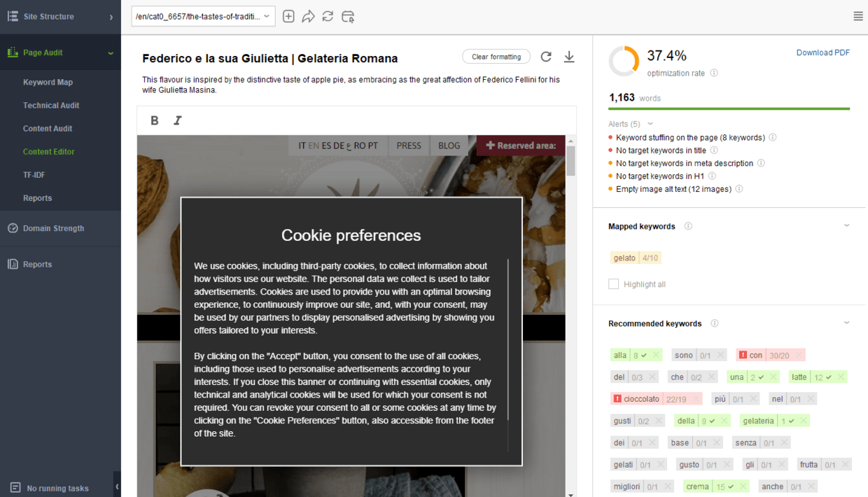Viewport: 868px width, 497px height.
Task: Click the share page icon in top toolbar
Action: (x=308, y=15)
